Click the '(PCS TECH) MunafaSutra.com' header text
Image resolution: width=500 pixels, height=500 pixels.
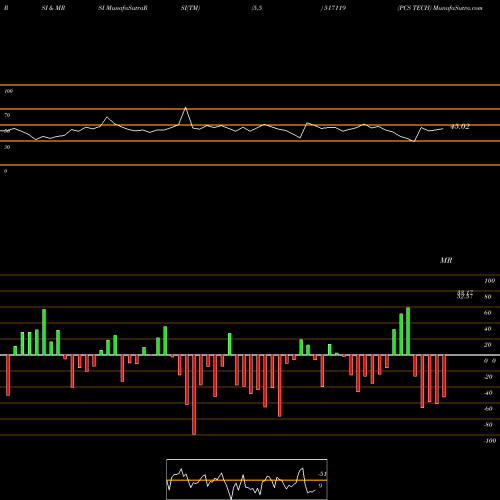pos(440,8)
